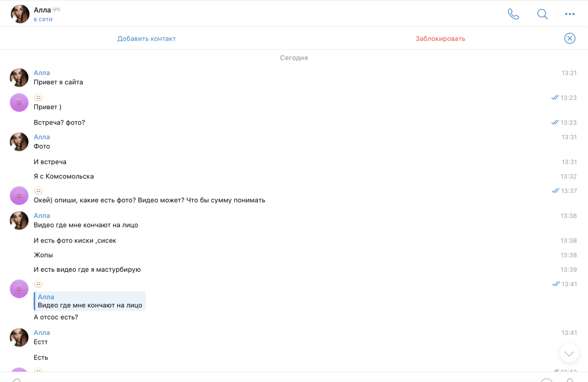Click the emoji sender name above "Привет )"
This screenshot has width=588, height=382.
[38, 98]
